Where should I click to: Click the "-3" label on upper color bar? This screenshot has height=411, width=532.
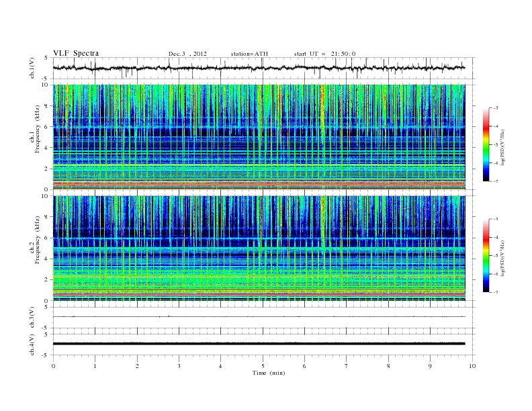pos(495,108)
